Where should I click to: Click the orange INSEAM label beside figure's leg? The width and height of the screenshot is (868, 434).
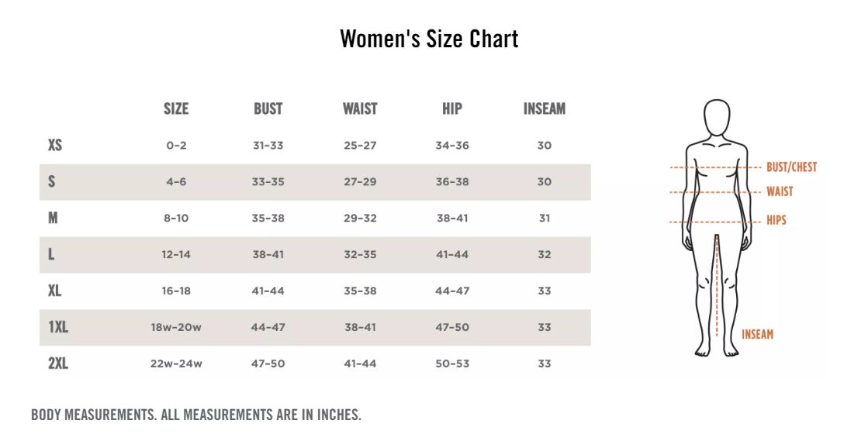(x=757, y=335)
